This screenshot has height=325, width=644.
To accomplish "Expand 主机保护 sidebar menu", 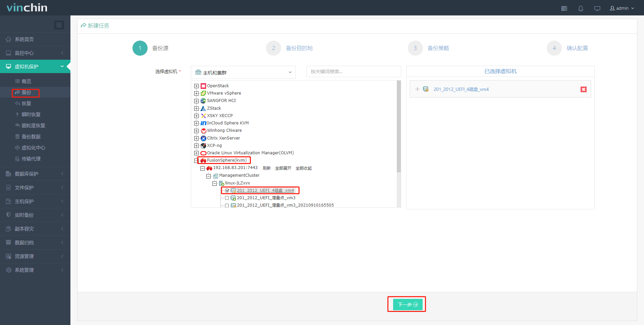I will click(x=35, y=201).
